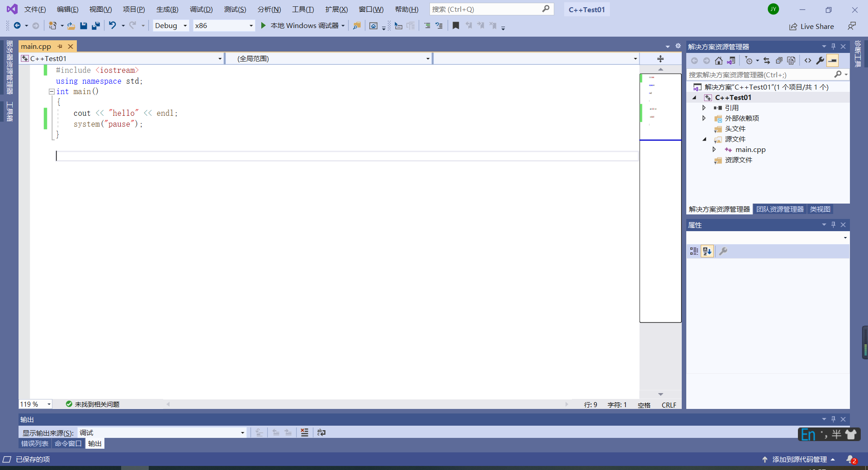Image resolution: width=868 pixels, height=470 pixels.
Task: Select the 头文件 folder
Action: click(735, 129)
